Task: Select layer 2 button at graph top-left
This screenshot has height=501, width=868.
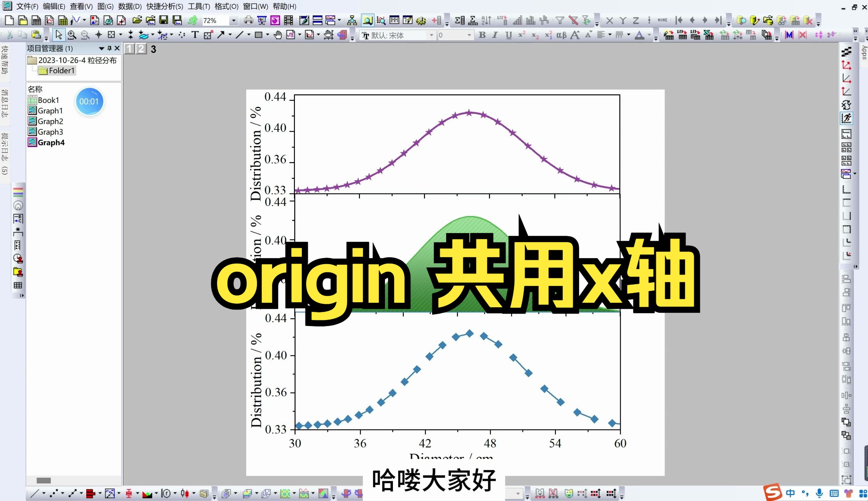Action: [141, 49]
